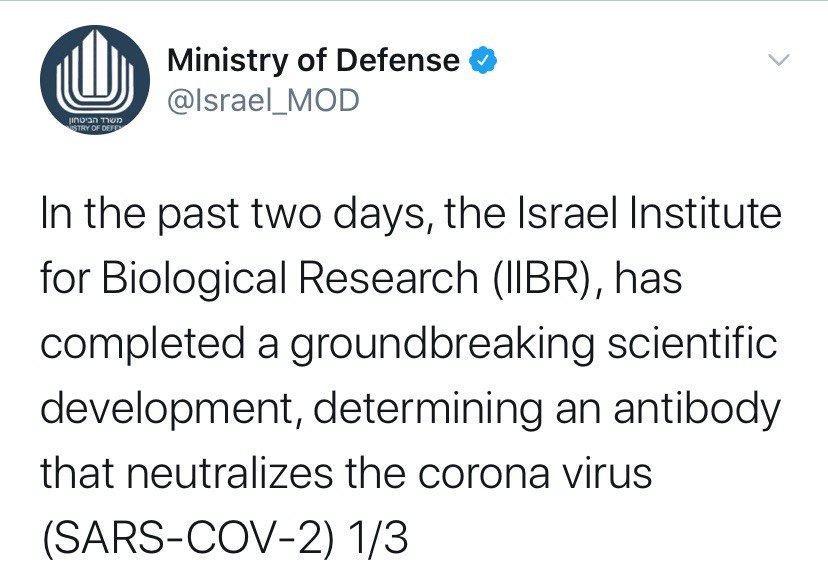Click the word "neutralizes" in the tweet
This screenshot has height=588, width=828.
[230, 472]
